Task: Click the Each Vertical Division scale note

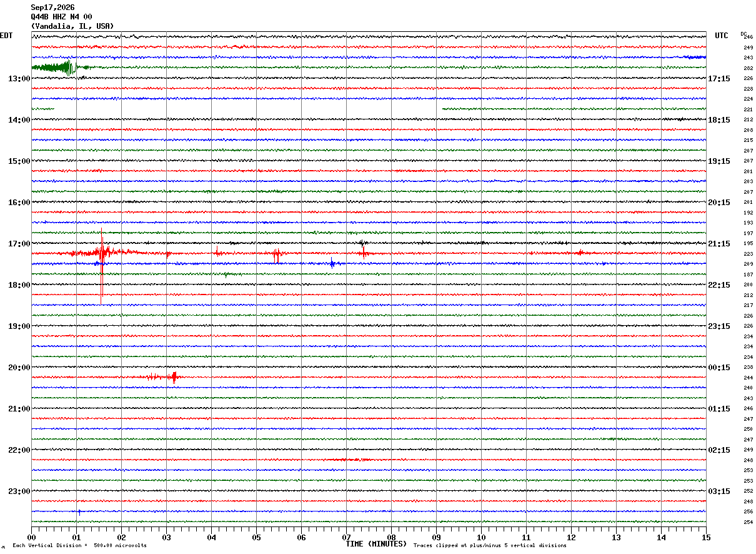Action: coord(80,546)
